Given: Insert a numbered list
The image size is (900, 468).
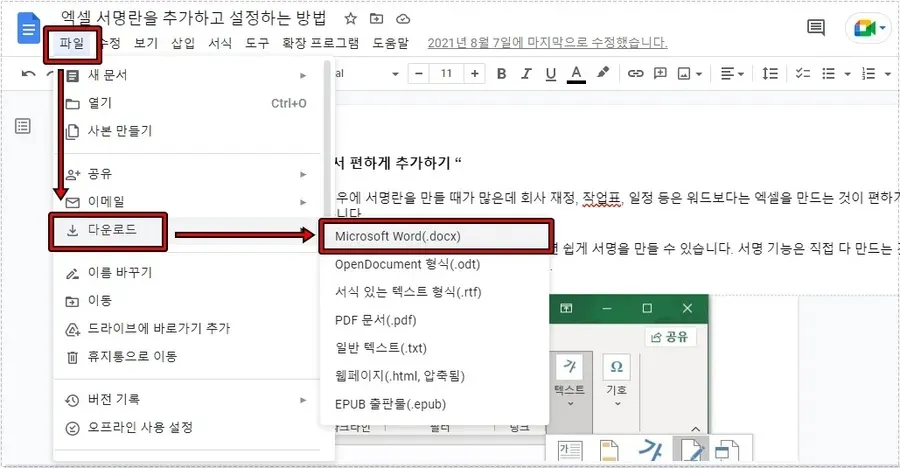Looking at the screenshot, I should 868,74.
